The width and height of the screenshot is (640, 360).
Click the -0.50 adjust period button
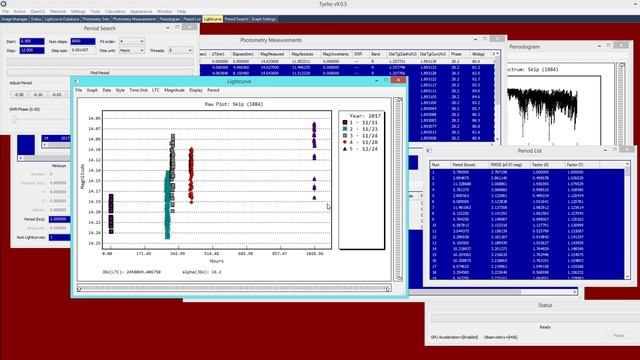[x=19, y=94]
